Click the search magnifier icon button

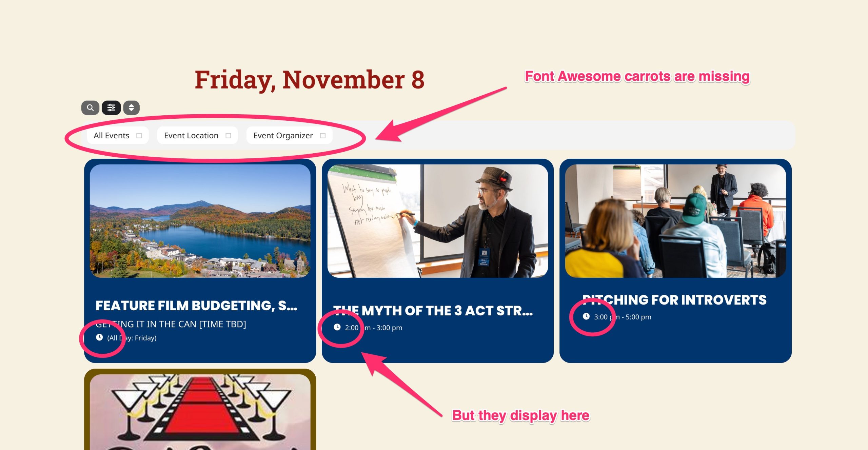click(x=90, y=108)
